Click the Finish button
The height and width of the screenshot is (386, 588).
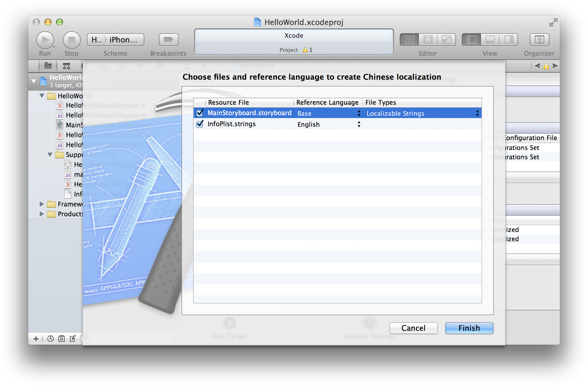pyautogui.click(x=469, y=328)
